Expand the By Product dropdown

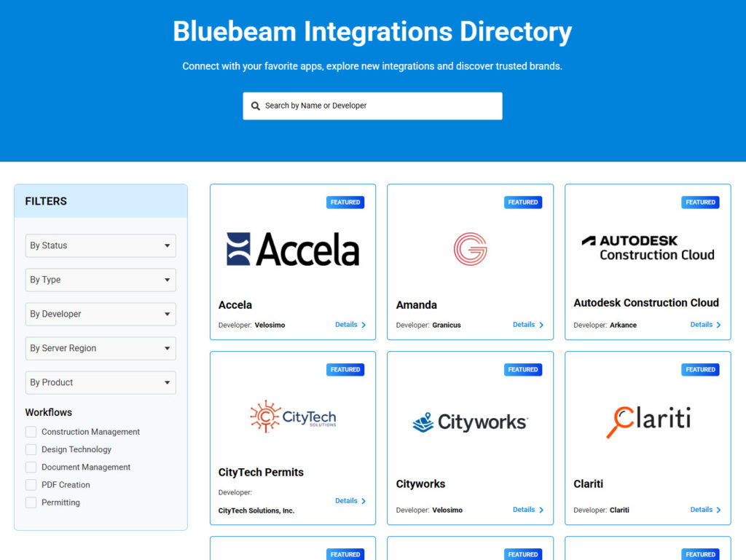tap(101, 383)
